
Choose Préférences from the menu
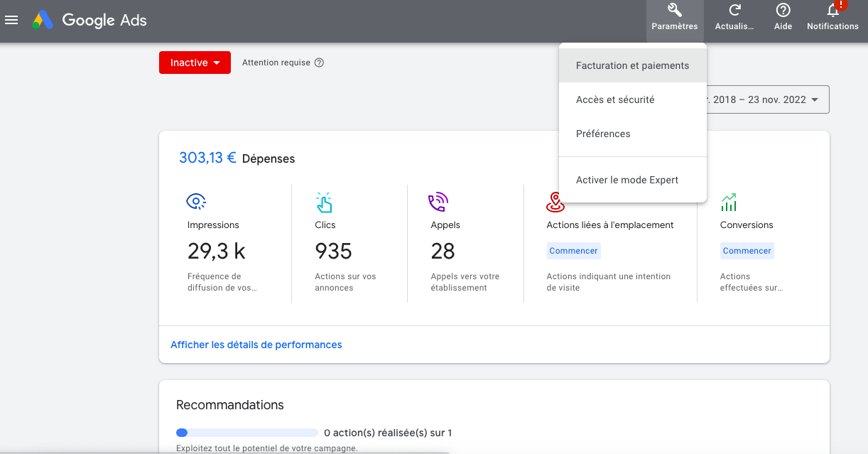[603, 134]
